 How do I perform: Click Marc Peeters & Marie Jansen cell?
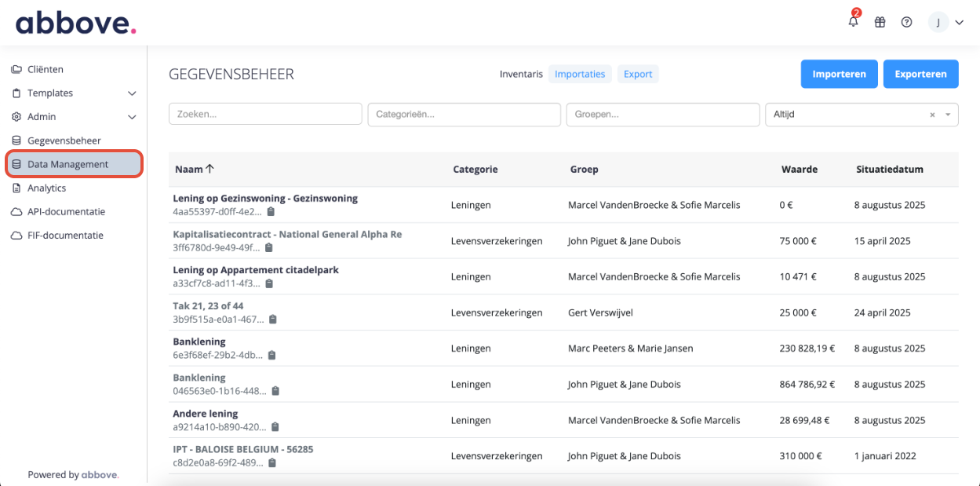point(631,349)
